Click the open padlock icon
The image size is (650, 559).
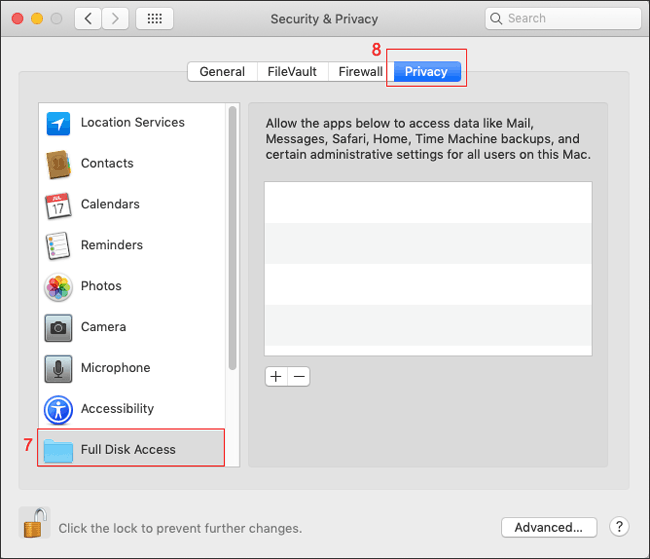(x=35, y=523)
